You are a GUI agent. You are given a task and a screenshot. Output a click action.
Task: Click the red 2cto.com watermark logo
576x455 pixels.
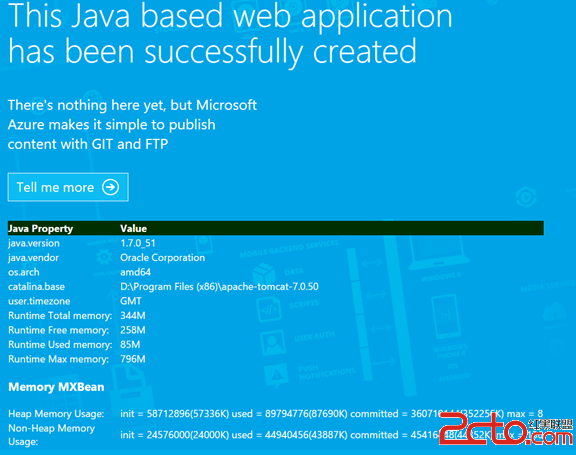click(506, 429)
